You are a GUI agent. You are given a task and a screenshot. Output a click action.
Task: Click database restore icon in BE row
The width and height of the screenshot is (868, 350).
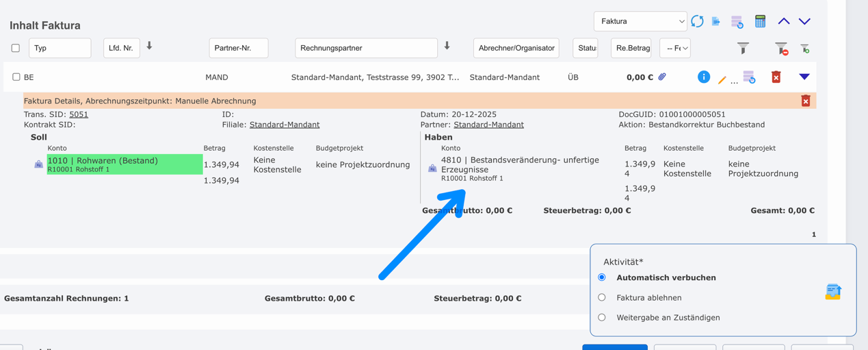pos(749,77)
